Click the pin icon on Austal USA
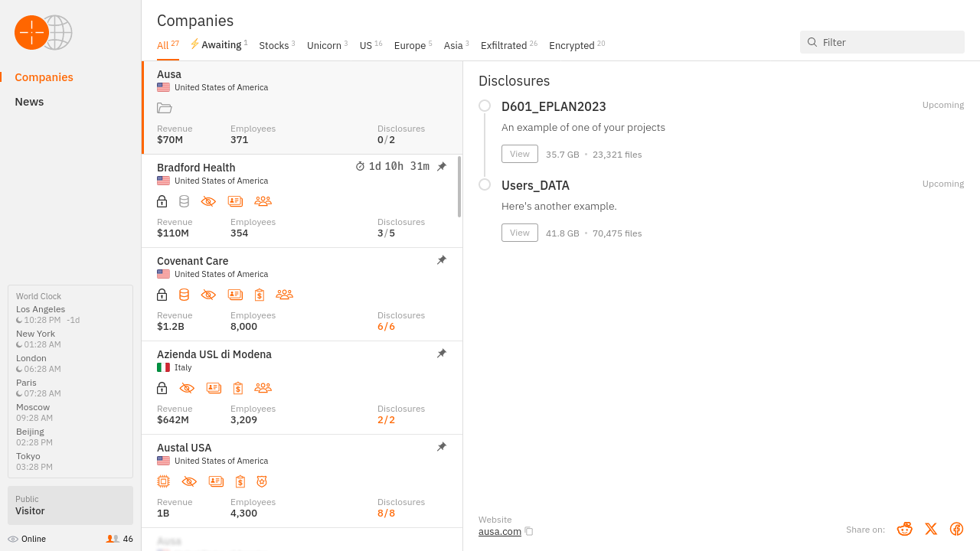This screenshot has width=980, height=551. point(442,447)
